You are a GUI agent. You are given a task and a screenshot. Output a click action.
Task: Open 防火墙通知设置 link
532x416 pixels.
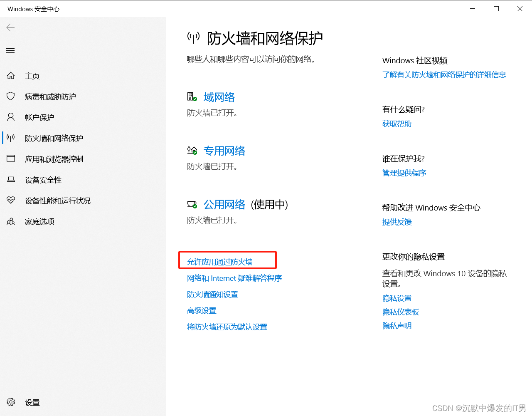click(212, 294)
